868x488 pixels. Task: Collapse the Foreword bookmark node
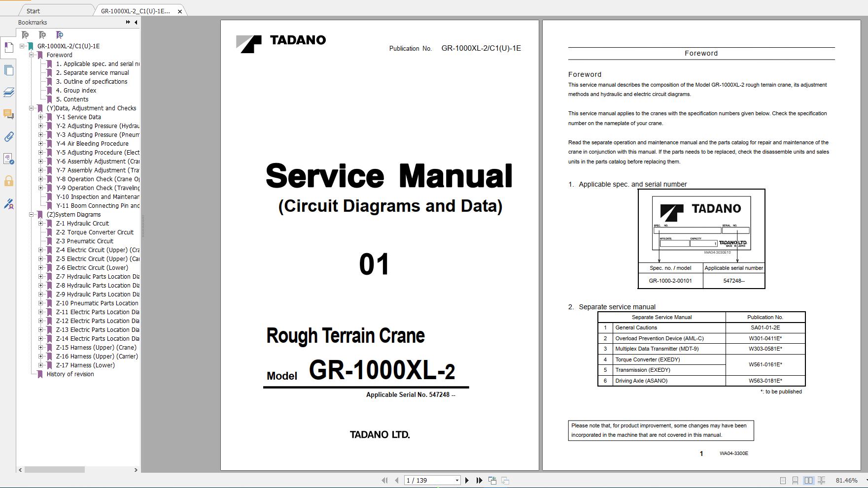click(x=32, y=55)
